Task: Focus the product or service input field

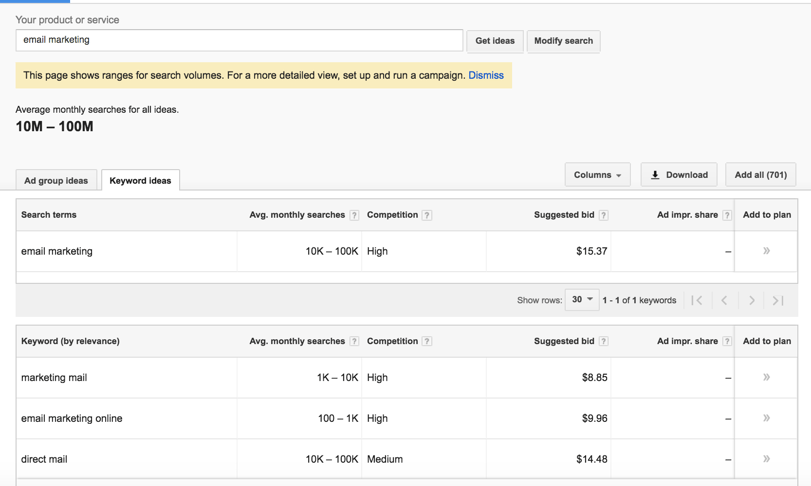Action: (239, 40)
